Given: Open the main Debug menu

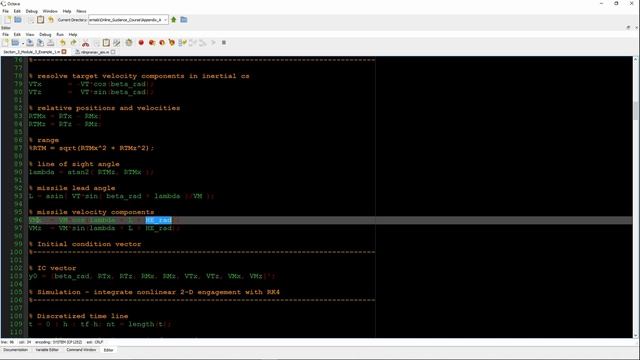Looking at the screenshot, I should click(31, 11).
